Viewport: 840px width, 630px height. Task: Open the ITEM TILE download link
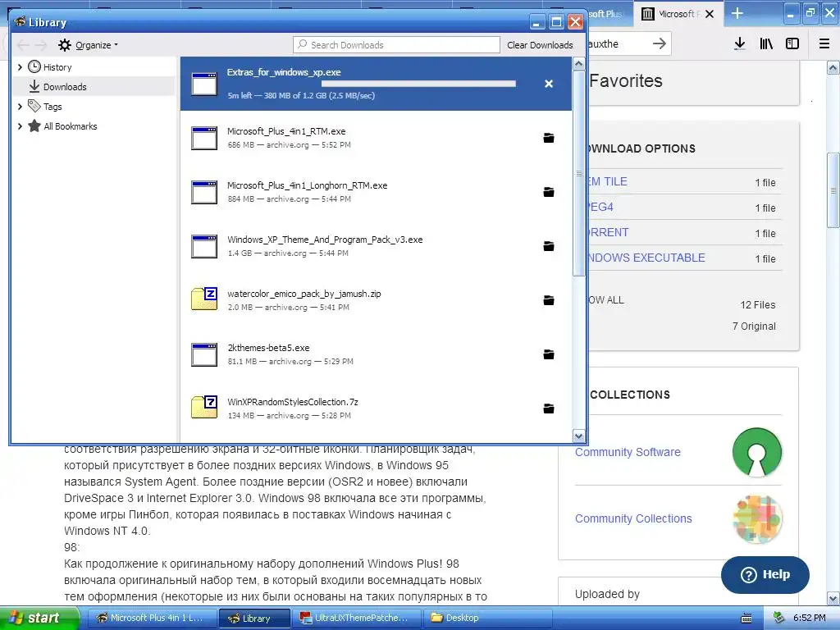point(608,181)
